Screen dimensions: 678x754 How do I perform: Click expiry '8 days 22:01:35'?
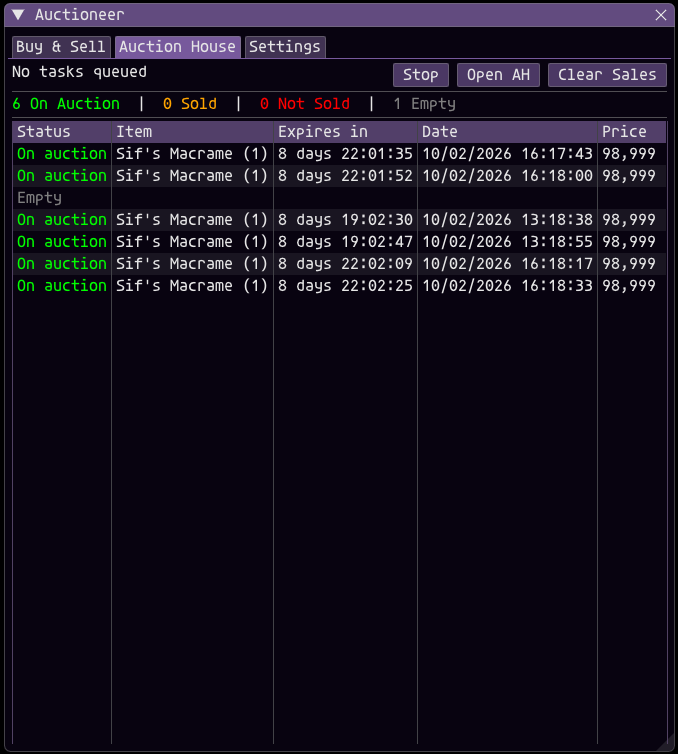[345, 154]
